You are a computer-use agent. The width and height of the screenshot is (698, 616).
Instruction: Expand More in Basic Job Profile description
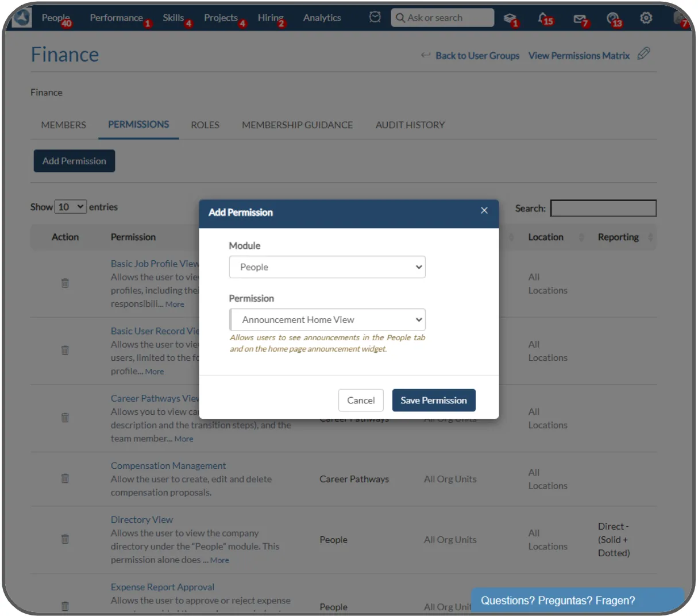click(175, 305)
